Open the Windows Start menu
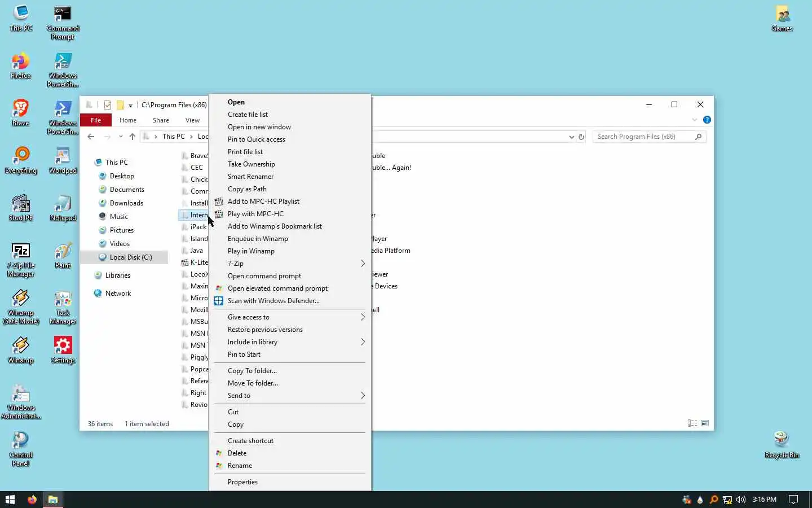The image size is (812, 508). click(x=10, y=500)
